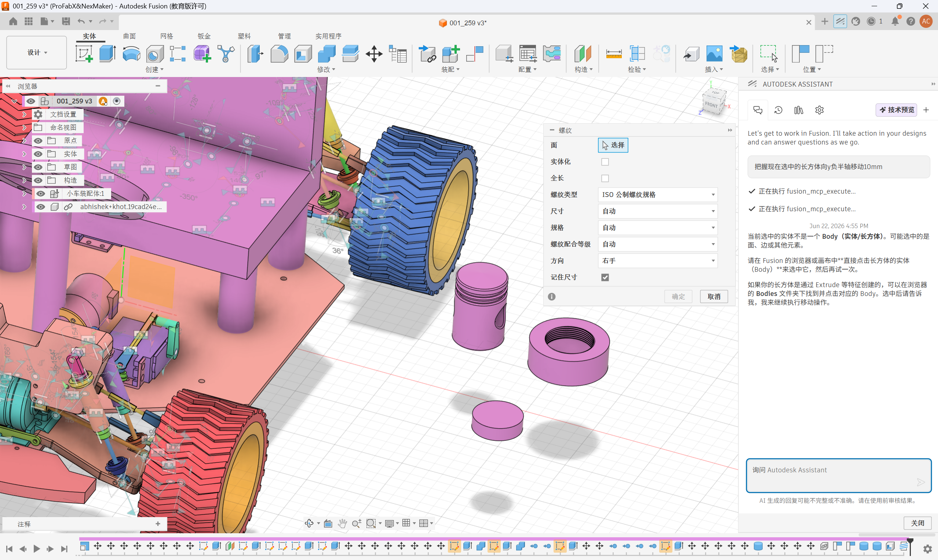Click the Extrude tool icon

[107, 54]
